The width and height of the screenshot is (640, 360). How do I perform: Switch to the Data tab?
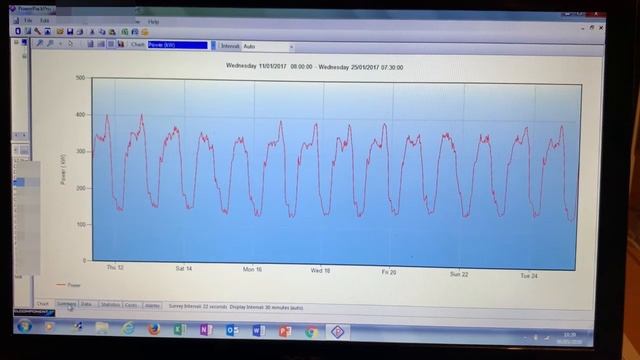tap(87, 304)
